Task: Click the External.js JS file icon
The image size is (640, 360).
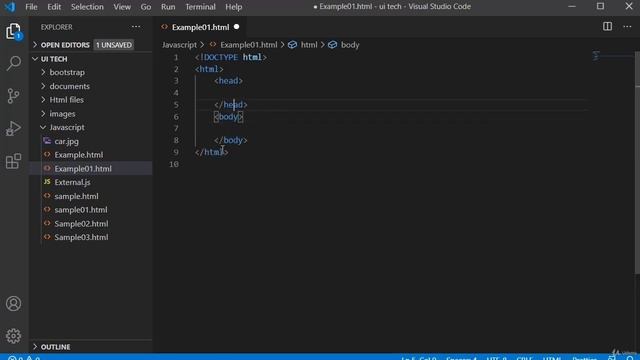Action: click(47, 182)
